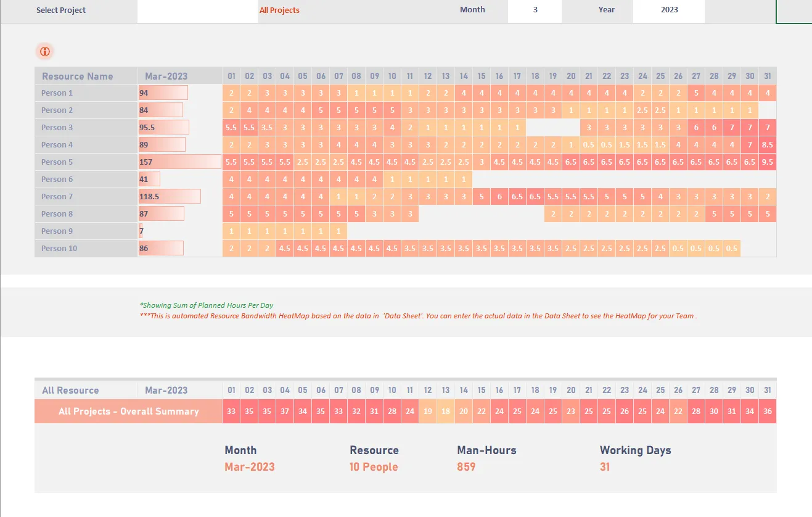The image size is (812, 517).
Task: Select the summary cell for day 12 showing 19
Action: pos(428,412)
